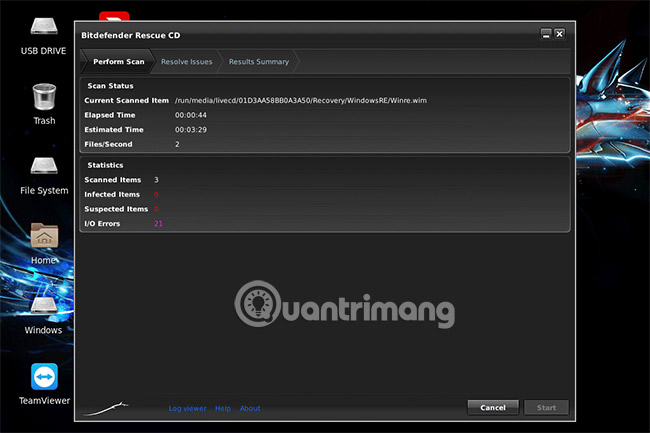This screenshot has height=433, width=650.
Task: Click the elapsed time value 00:00:44
Action: [x=191, y=115]
